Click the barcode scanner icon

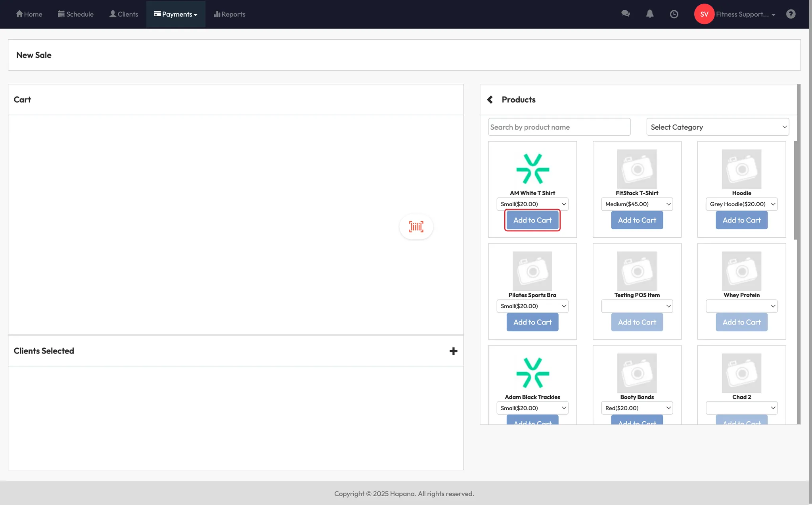coord(416,227)
